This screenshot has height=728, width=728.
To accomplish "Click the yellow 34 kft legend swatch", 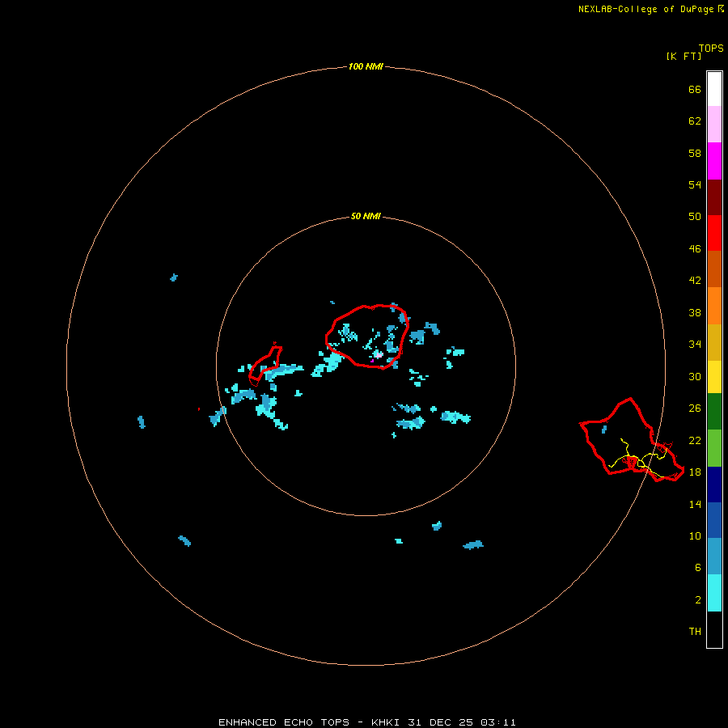I will pyautogui.click(x=714, y=377).
